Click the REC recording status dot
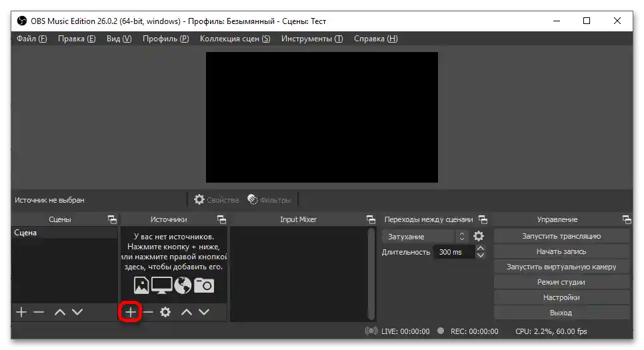The image size is (644, 350). (x=441, y=331)
